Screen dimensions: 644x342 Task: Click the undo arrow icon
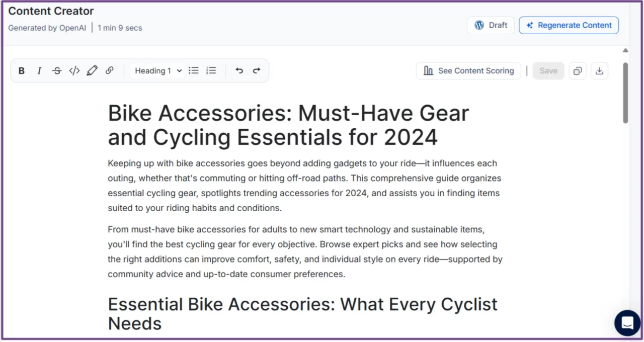coord(239,70)
